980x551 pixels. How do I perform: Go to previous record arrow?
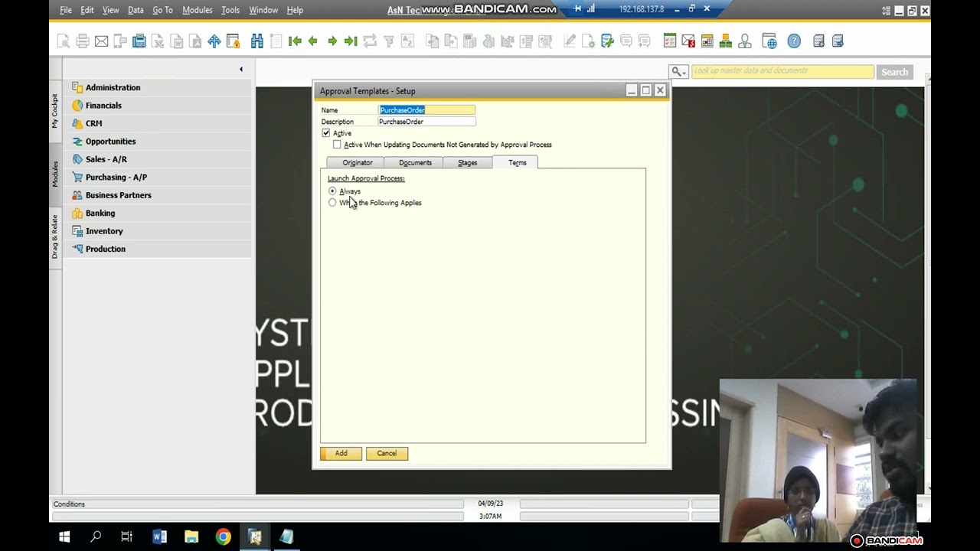click(x=313, y=41)
